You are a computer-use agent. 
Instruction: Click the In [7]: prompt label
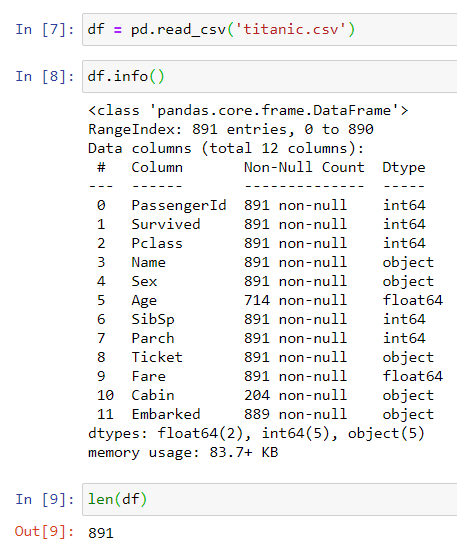tap(45, 30)
